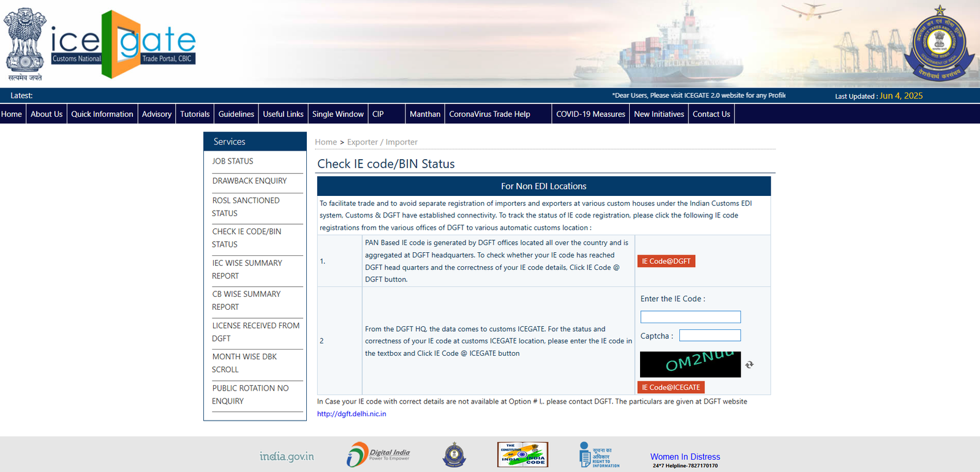
Task: Open the Tutorials menu
Action: [195, 114]
